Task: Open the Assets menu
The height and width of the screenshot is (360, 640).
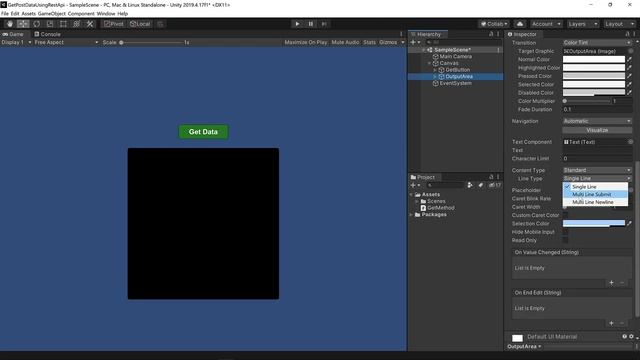Action: click(29, 13)
